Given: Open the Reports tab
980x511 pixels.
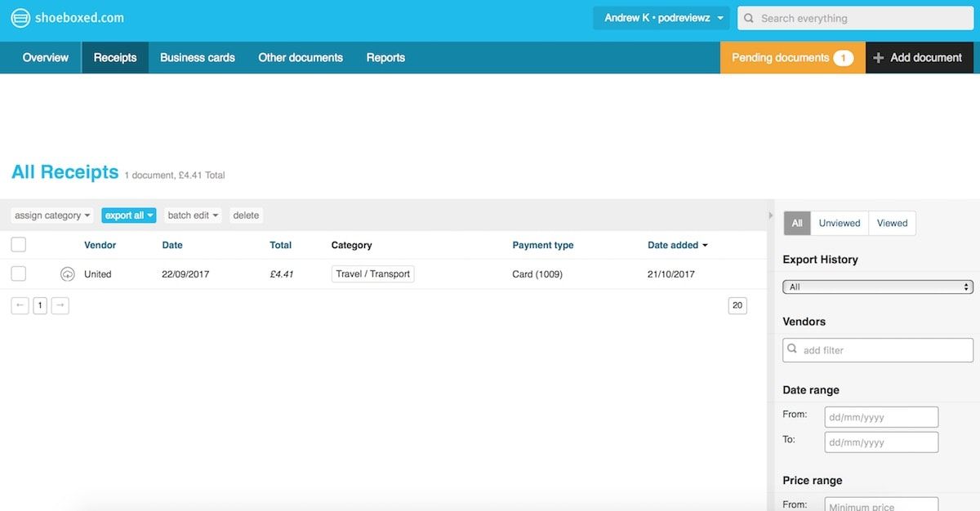Looking at the screenshot, I should point(385,58).
